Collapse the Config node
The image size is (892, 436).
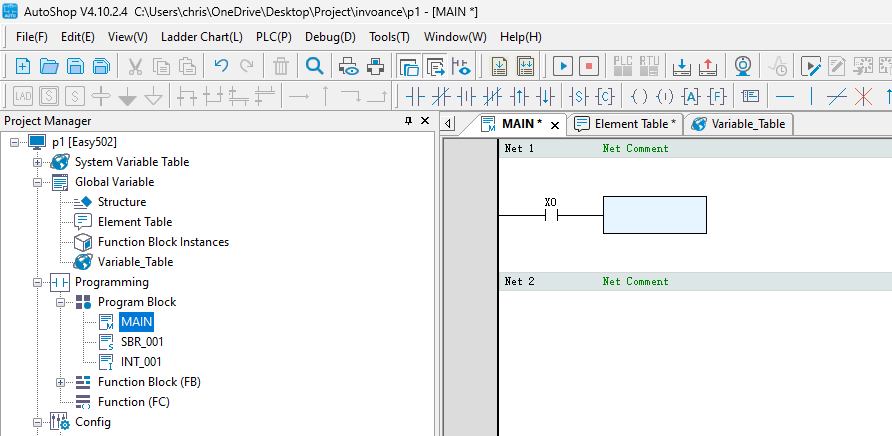pos(38,422)
